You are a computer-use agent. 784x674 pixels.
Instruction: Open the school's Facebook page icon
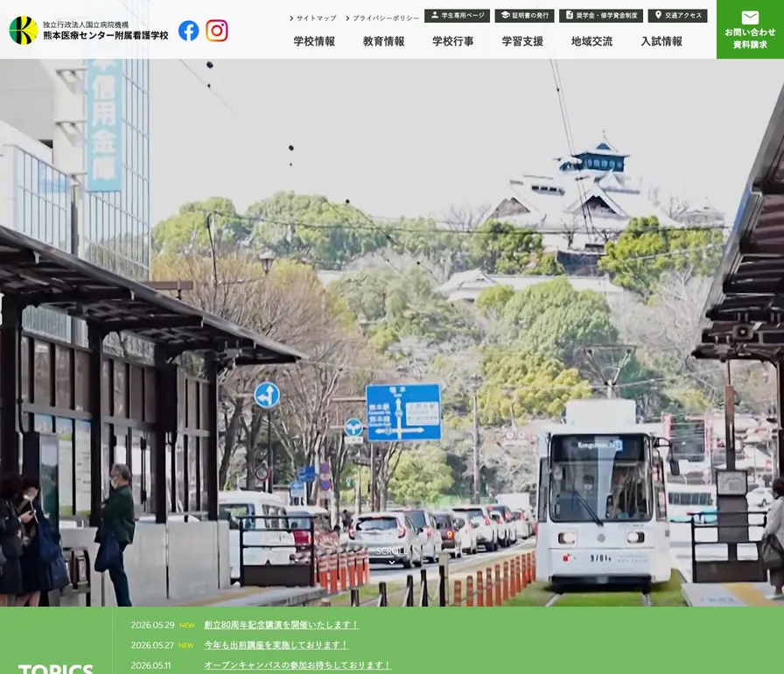pos(188,31)
